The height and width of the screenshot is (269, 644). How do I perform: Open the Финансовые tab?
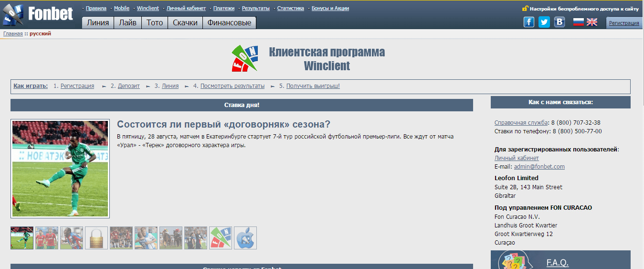[230, 22]
